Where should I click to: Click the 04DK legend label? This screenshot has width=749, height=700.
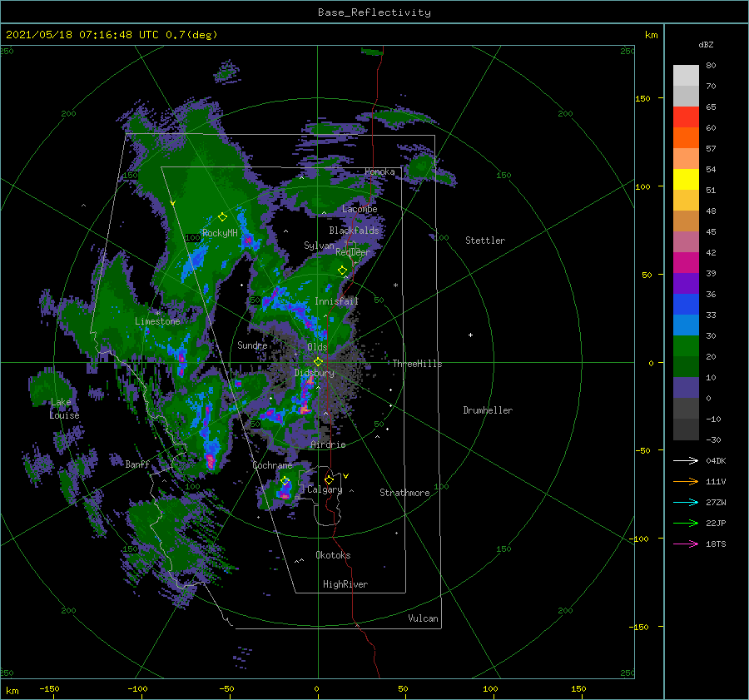pos(716,461)
